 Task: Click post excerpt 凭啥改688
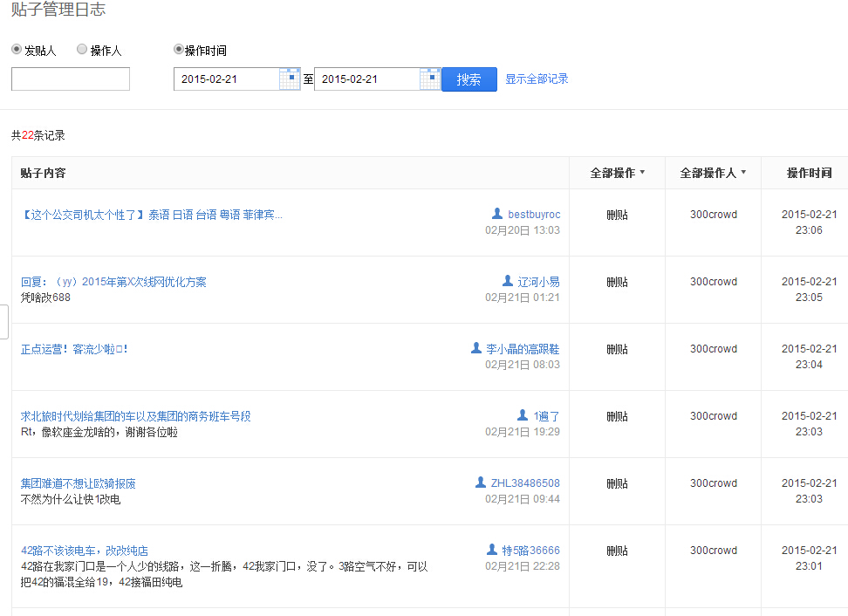[x=45, y=298]
